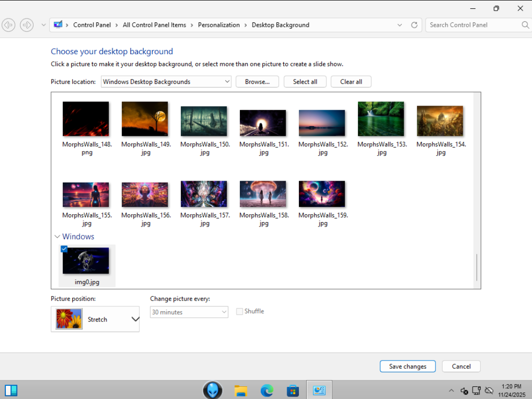
Task: Navigate to Personalization breadcrumb
Action: (x=219, y=25)
